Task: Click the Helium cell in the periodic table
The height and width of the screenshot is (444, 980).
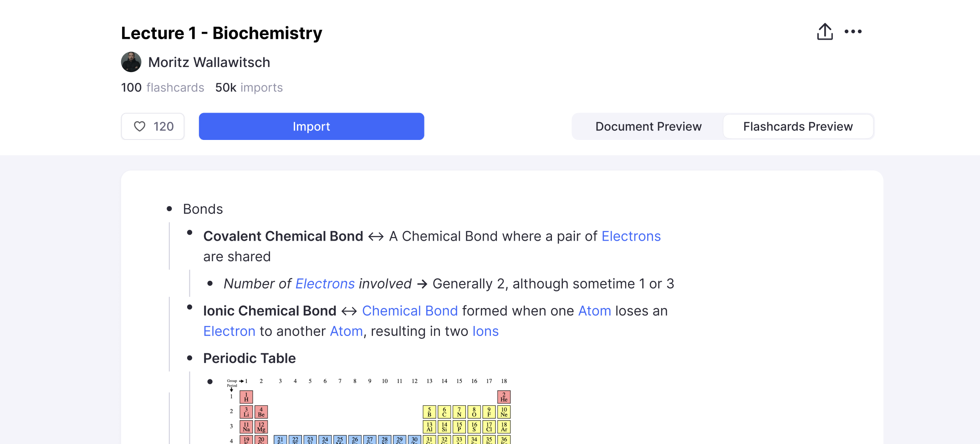Action: coord(504,397)
